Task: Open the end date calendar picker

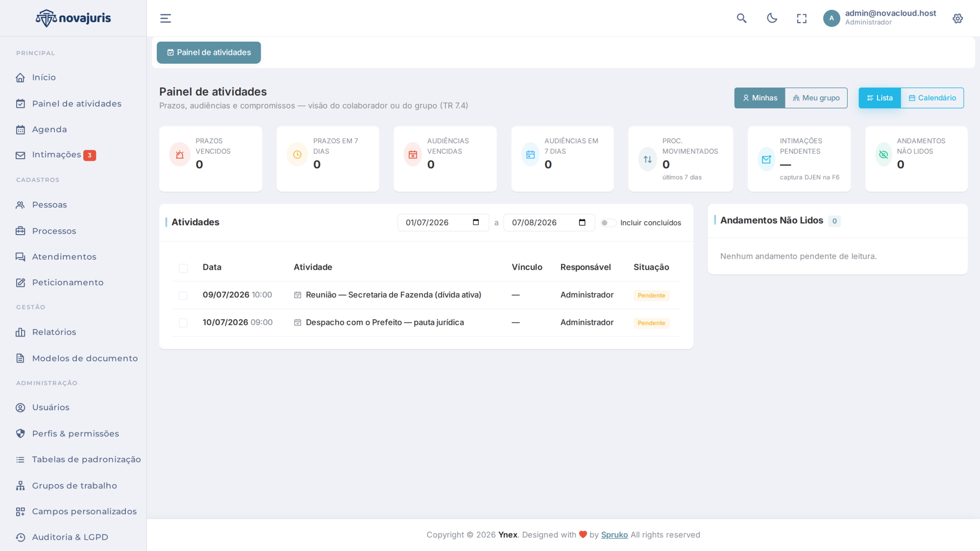Action: point(582,222)
